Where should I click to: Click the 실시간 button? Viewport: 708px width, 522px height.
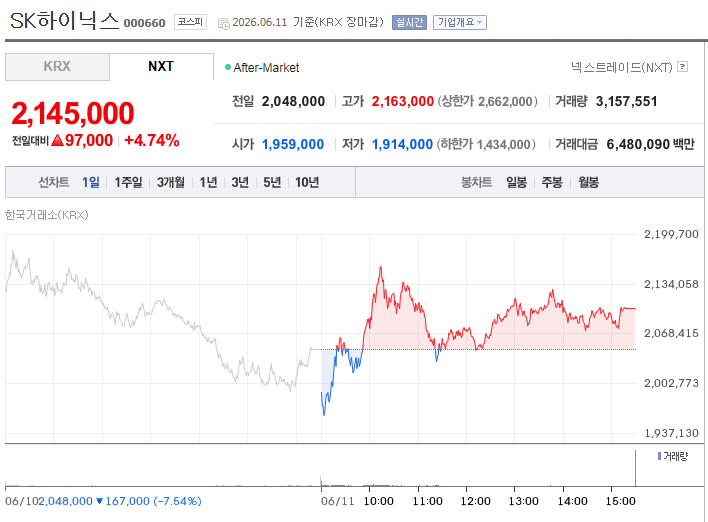(x=409, y=22)
